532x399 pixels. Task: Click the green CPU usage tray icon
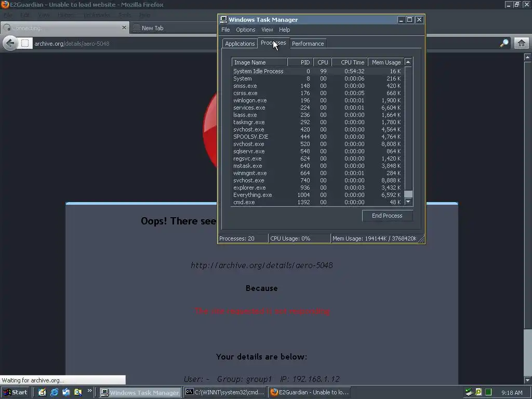tap(488, 393)
